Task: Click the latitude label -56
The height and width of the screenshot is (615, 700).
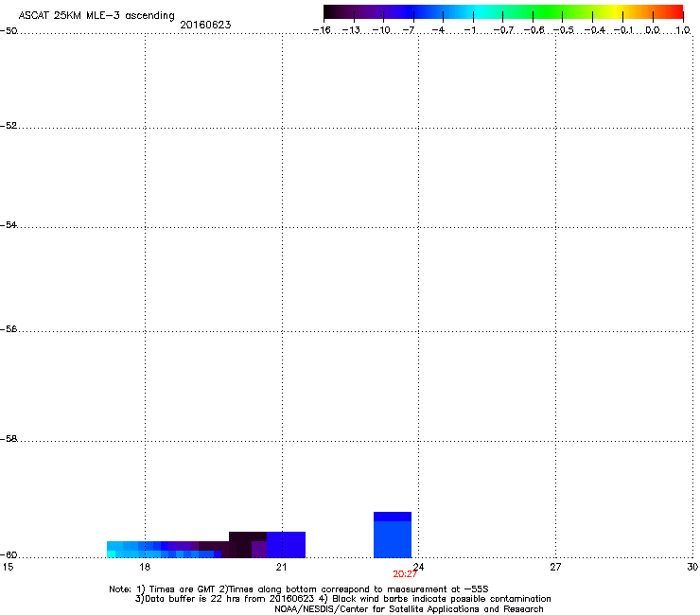Action: click(9, 328)
